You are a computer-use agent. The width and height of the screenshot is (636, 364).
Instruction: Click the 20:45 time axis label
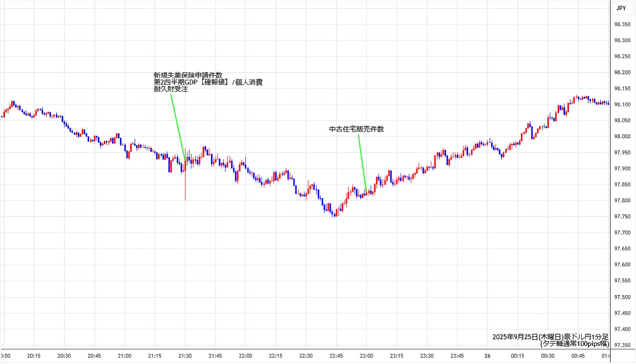[x=94, y=356]
